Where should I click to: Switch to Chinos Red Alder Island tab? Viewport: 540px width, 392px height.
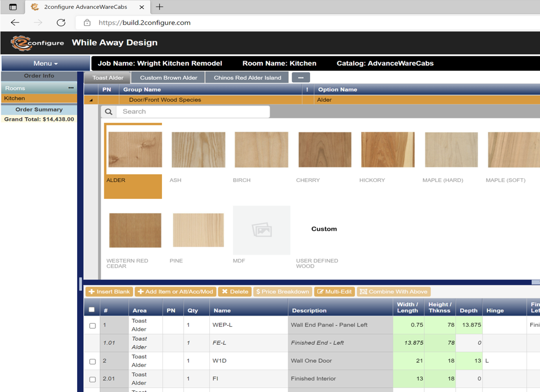(247, 78)
